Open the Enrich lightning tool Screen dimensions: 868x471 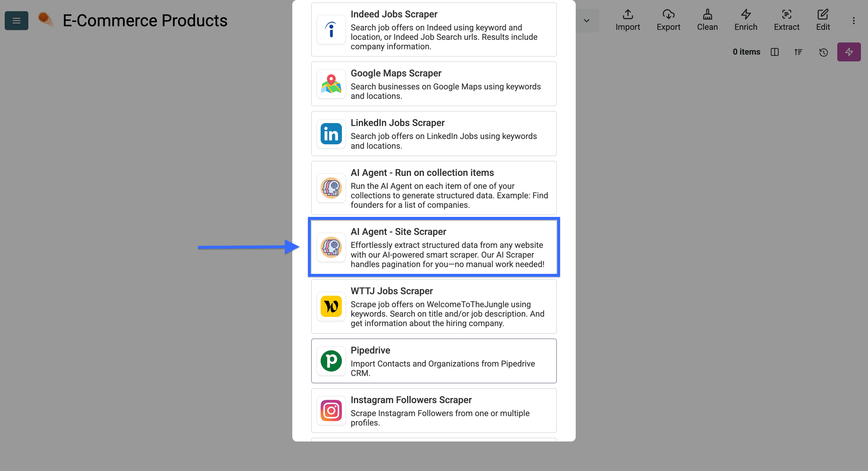coord(745,20)
